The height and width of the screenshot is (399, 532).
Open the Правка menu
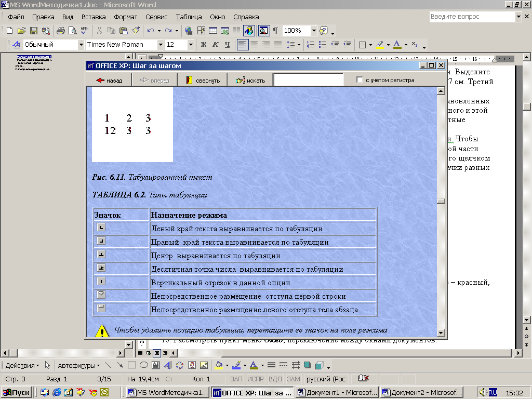click(x=43, y=17)
